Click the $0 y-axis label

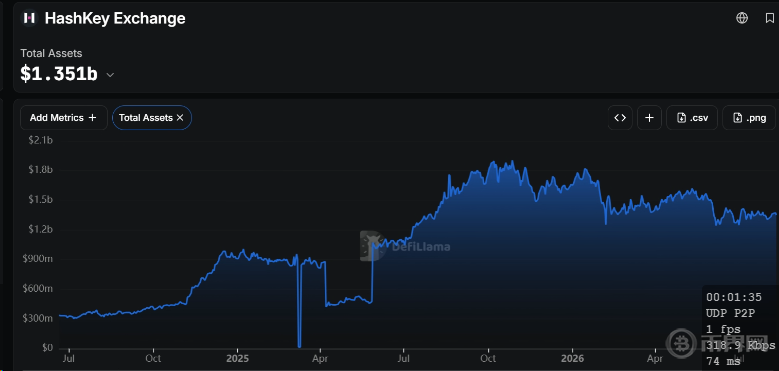point(47,348)
